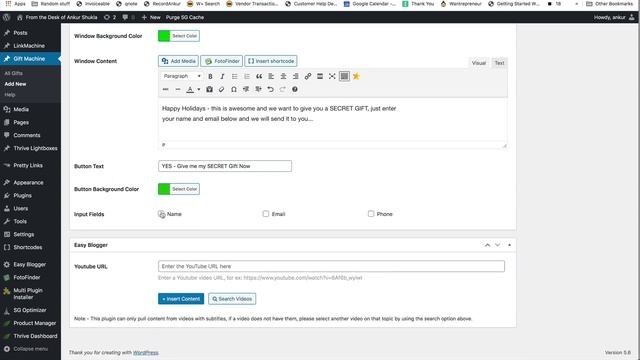Click the Button Text input field
Viewport: 640px width, 360px height.
pos(225,166)
